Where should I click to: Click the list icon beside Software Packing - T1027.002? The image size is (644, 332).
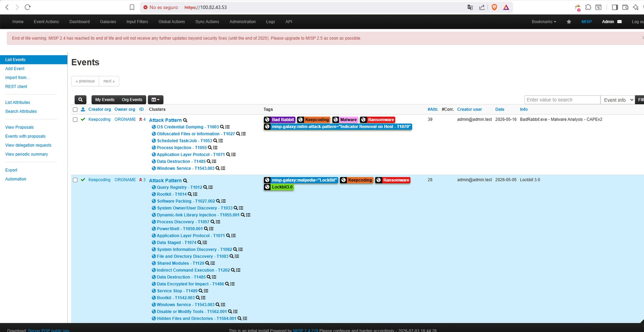(223, 201)
